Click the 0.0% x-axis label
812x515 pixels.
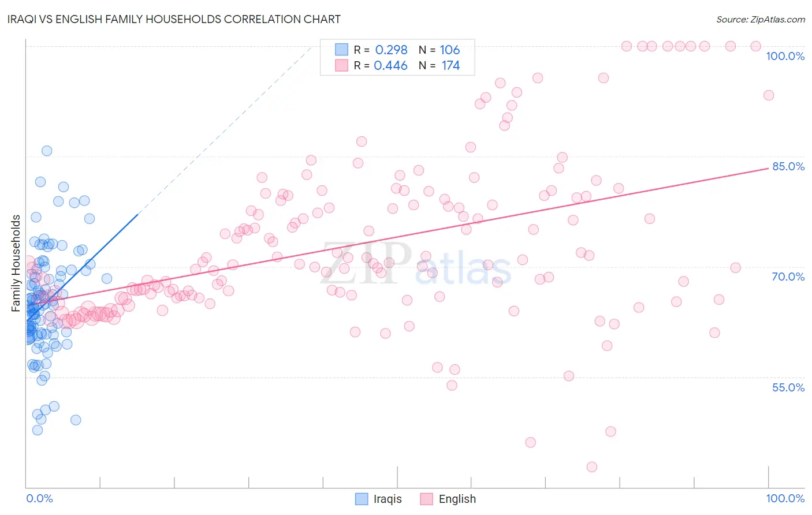tap(39, 498)
